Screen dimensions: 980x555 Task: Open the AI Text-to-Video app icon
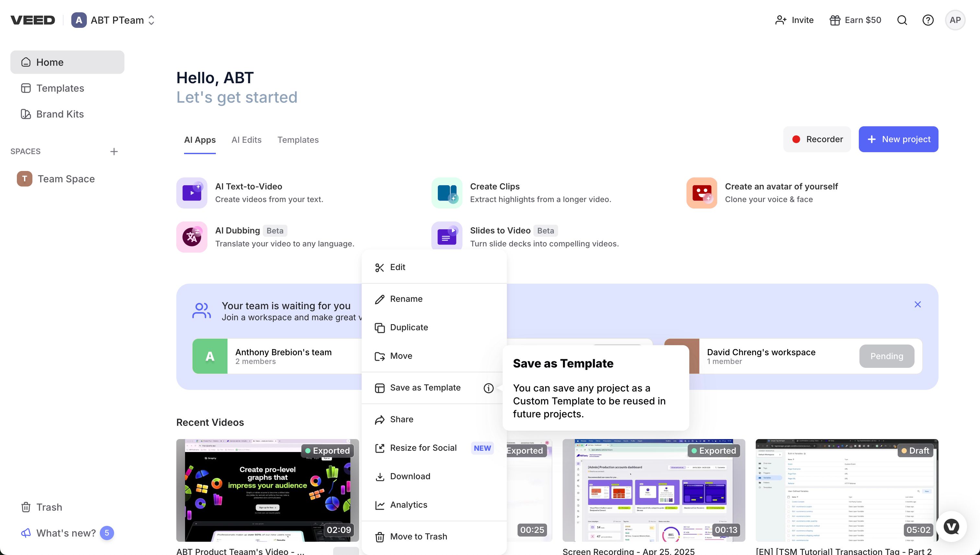point(192,193)
